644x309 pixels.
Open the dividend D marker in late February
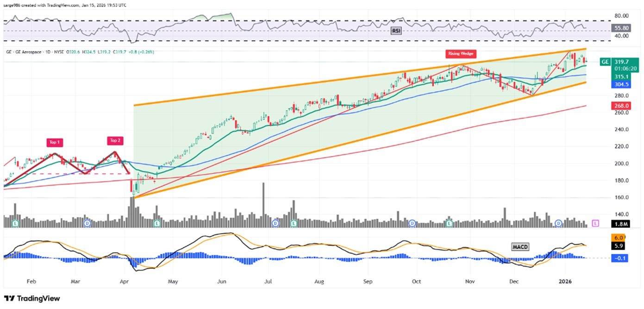click(87, 223)
